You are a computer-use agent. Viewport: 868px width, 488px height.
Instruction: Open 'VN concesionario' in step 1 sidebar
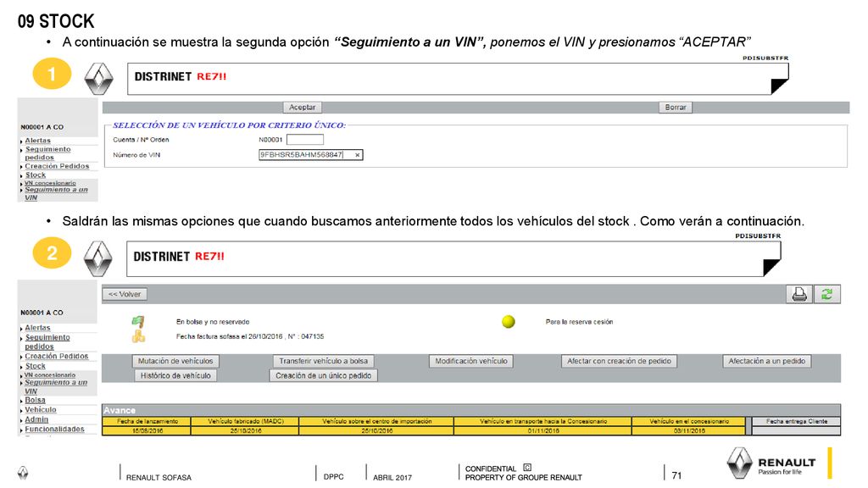50,183
